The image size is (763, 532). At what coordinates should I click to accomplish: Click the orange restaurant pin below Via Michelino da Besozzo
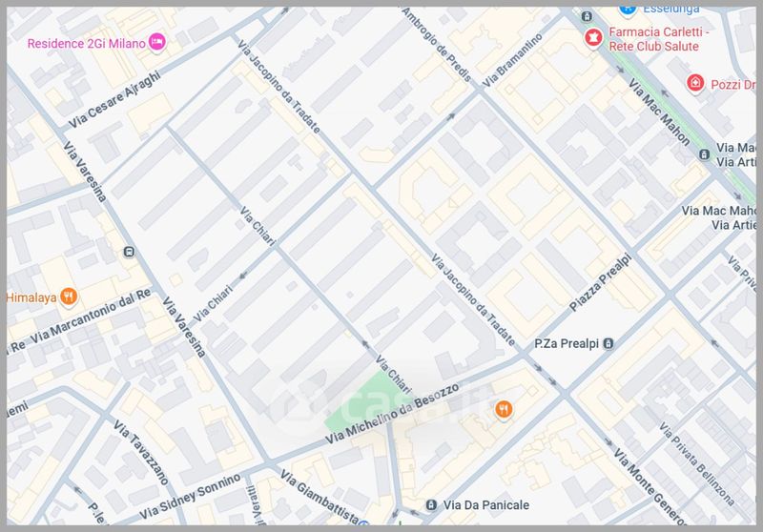tap(504, 410)
